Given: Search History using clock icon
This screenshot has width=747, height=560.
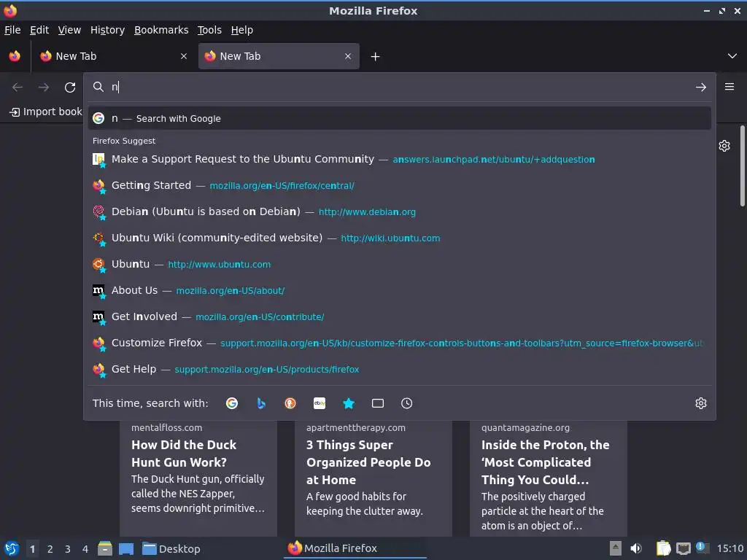Looking at the screenshot, I should (x=407, y=403).
